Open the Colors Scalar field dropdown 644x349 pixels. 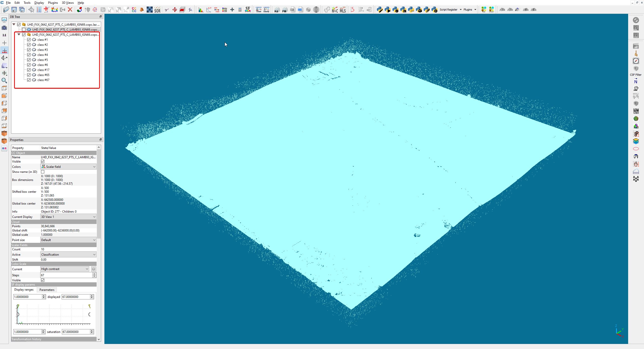pos(68,167)
